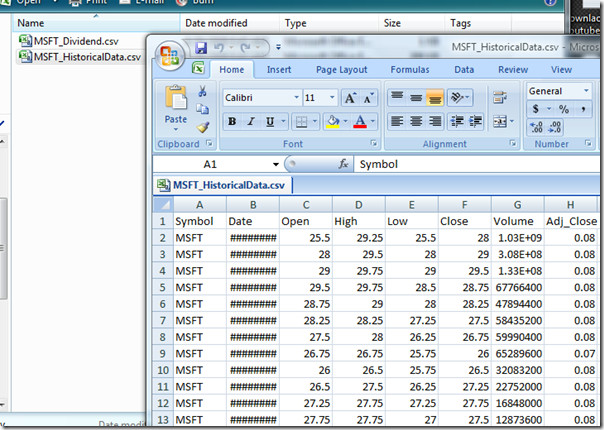Click the formula bar showing Symbol
The width and height of the screenshot is (604, 430).
(x=476, y=165)
